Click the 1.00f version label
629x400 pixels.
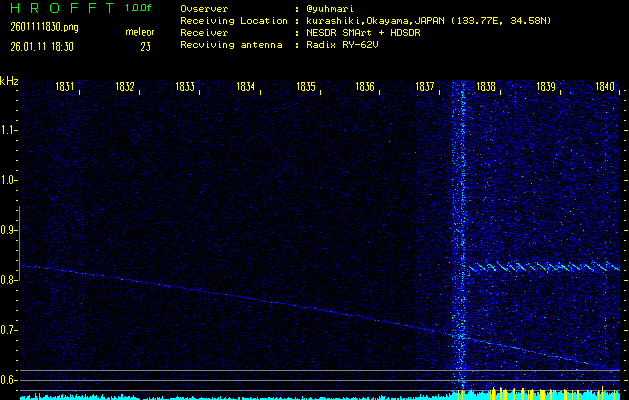click(139, 8)
